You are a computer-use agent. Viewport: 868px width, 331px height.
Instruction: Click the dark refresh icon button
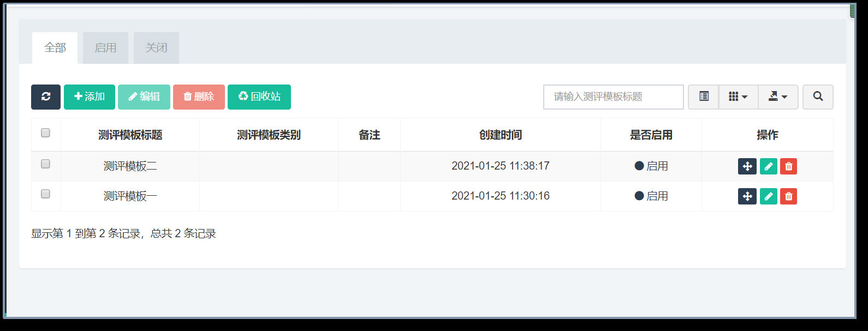coord(46,97)
